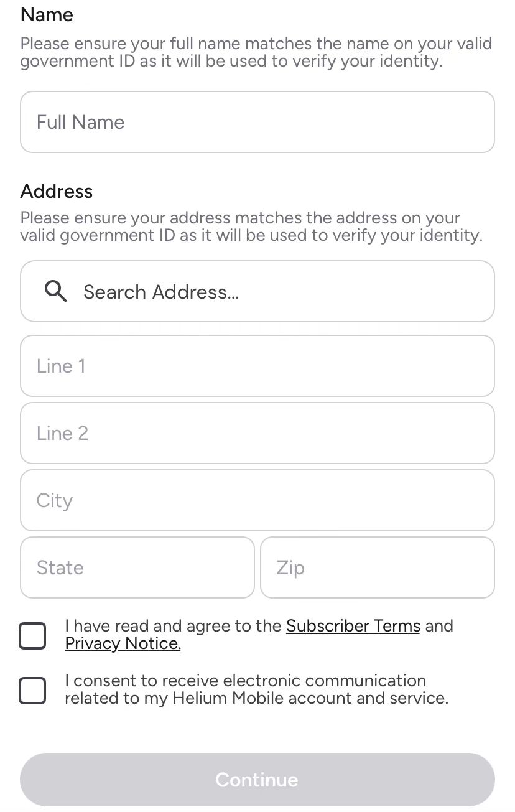Click the magnifying glass search icon

pos(57,291)
